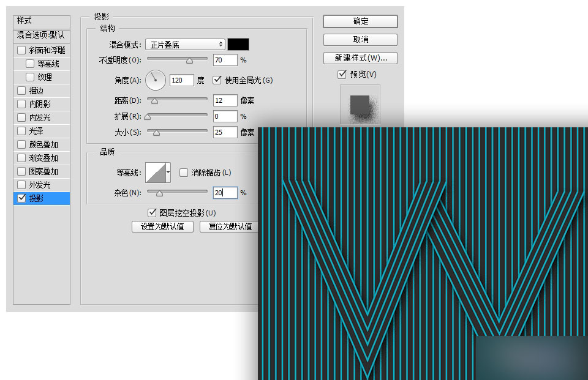Screen dimensions: 588x380
Task: Open the 混合模式 正片叠底 dropdown
Action: click(x=185, y=45)
